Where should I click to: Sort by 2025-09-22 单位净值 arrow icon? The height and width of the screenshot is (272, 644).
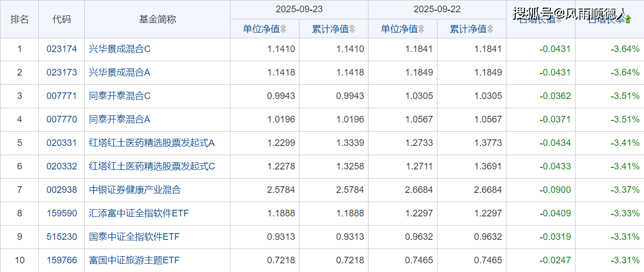pos(421,29)
